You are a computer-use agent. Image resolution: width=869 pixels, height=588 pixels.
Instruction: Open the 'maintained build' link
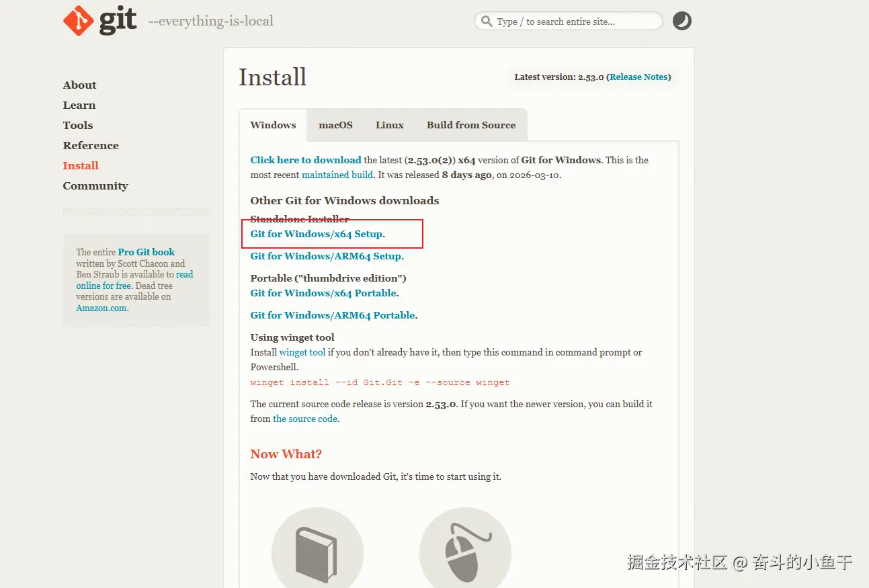(337, 175)
